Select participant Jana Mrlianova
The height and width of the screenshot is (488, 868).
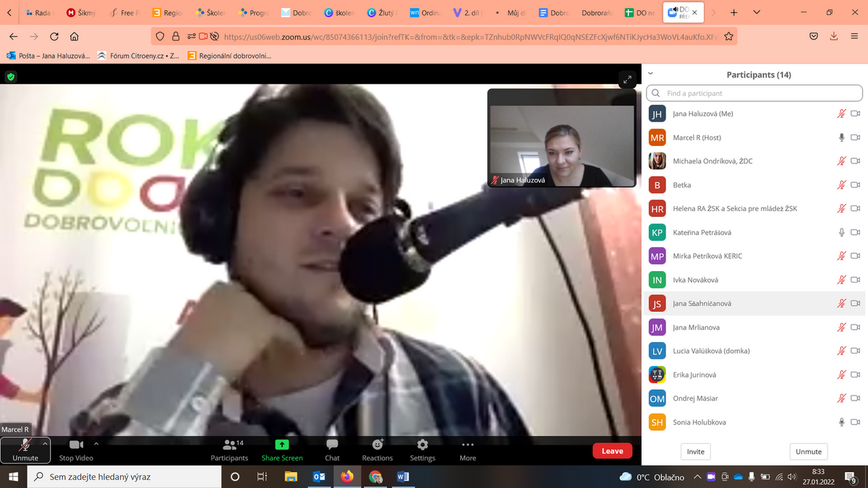(754, 328)
